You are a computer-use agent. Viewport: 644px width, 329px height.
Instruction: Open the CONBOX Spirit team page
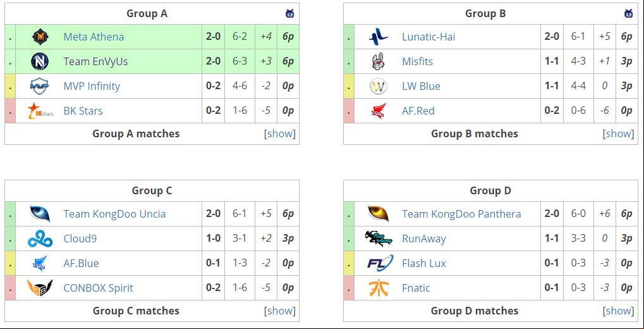[98, 288]
